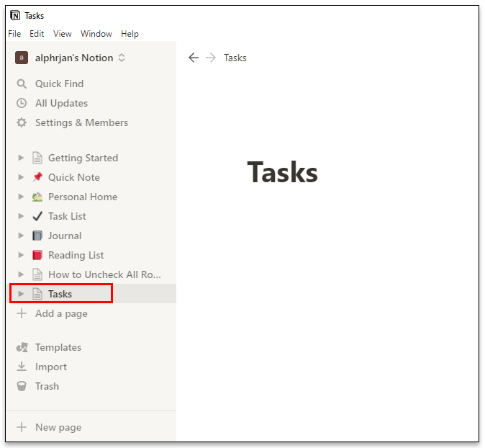The image size is (485, 448).
Task: Open All Updates clock icon
Action: (x=22, y=103)
